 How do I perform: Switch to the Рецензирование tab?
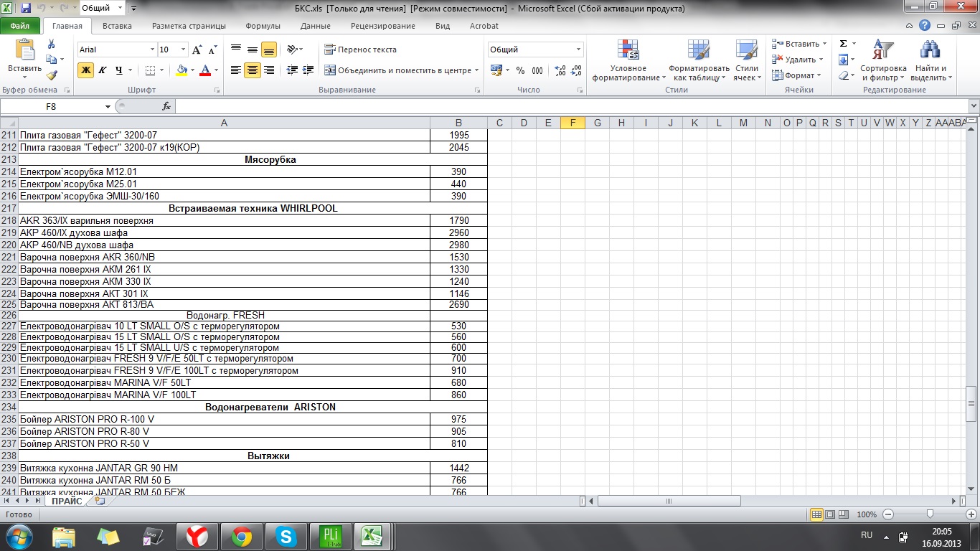coord(383,26)
